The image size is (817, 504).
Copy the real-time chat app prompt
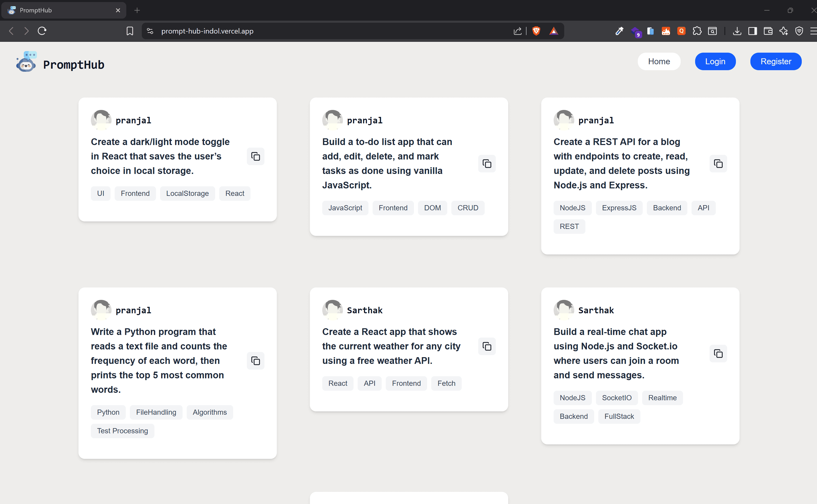point(718,353)
